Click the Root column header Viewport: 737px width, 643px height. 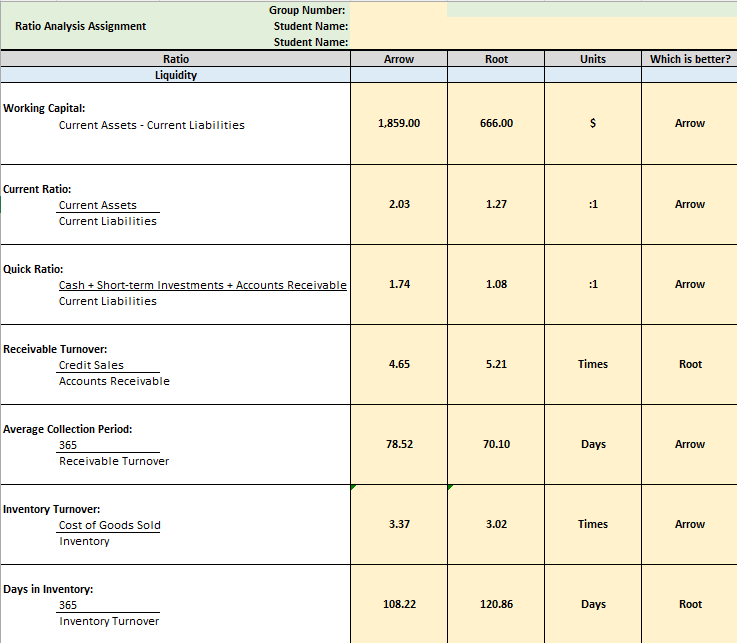(x=496, y=59)
